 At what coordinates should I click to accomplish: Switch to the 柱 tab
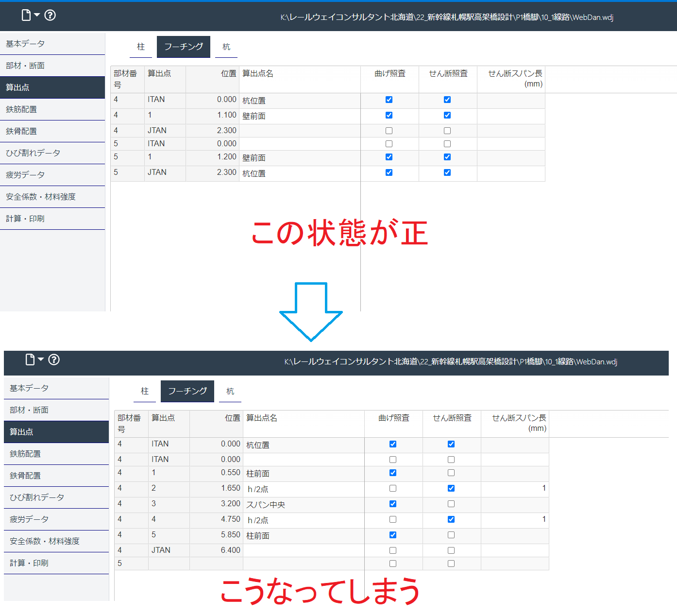tap(141, 47)
